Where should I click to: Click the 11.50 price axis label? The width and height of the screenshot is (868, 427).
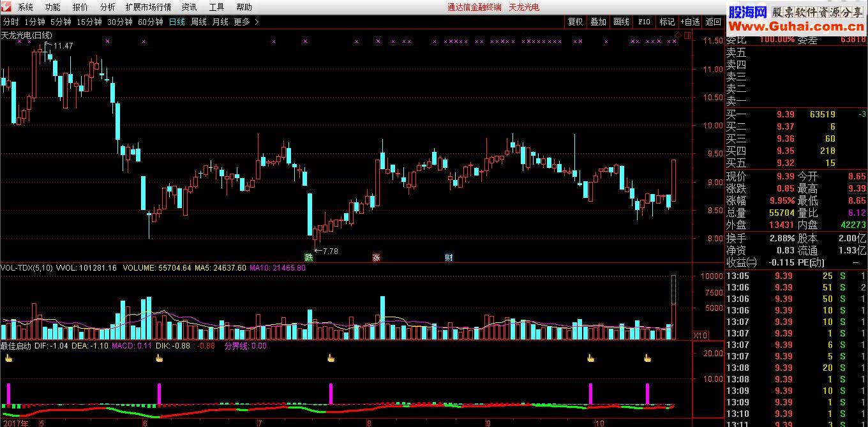tap(712, 41)
